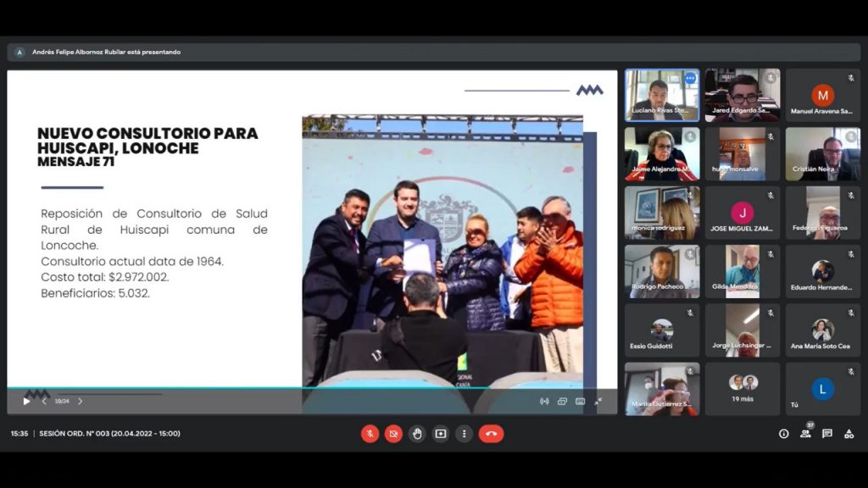Screen dimensions: 868x488
Task: Select Cristián Neira's video tile
Action: point(822,153)
